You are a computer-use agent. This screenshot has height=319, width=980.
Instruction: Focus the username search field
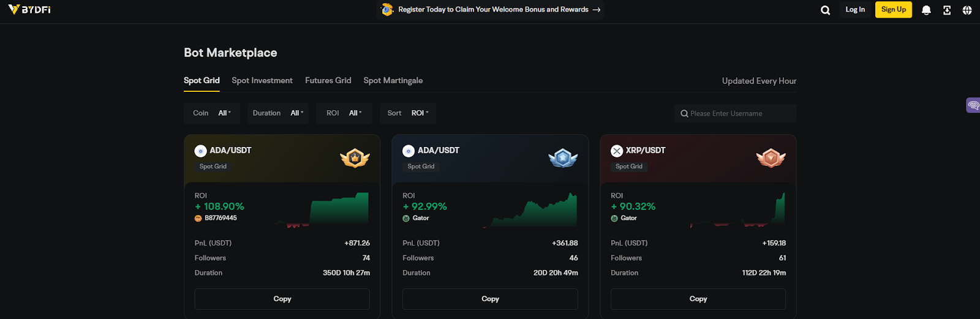[x=738, y=113]
